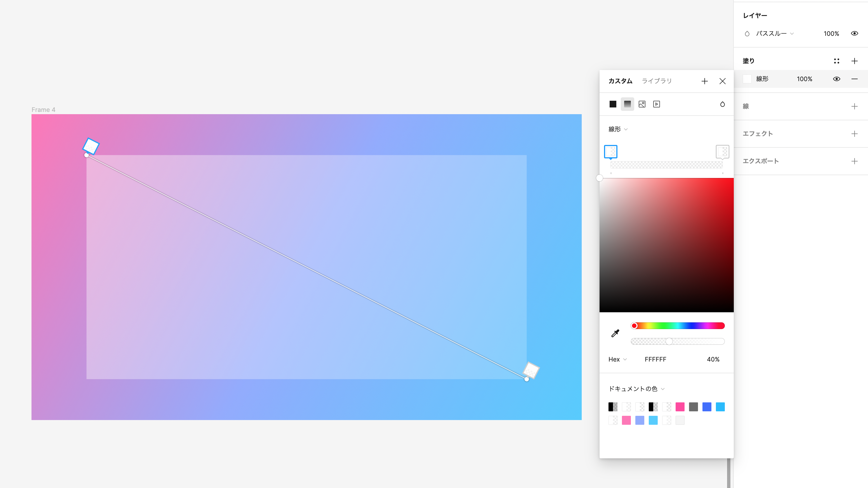Click the layer blend droplet icon
Screen dimensions: 868x488
[x=747, y=34]
